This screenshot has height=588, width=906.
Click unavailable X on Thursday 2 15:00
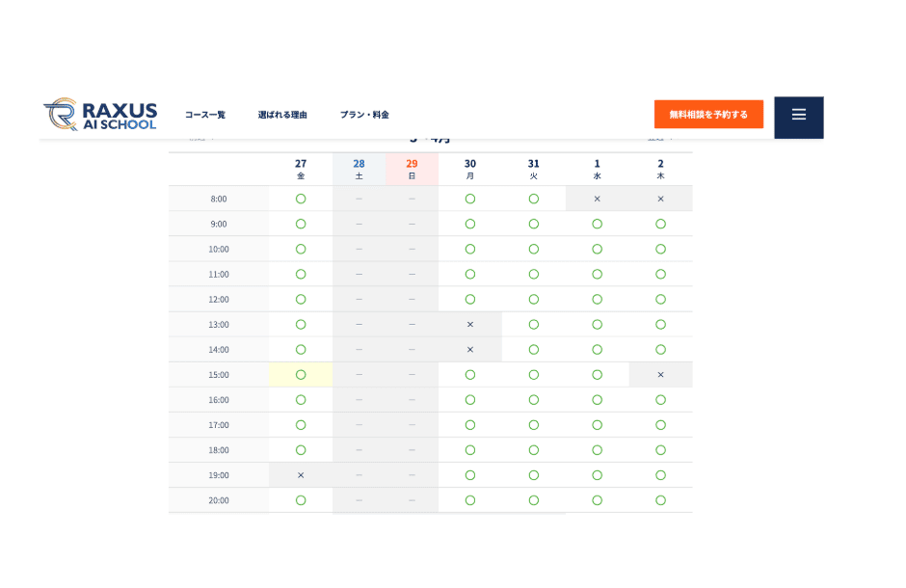coord(661,375)
